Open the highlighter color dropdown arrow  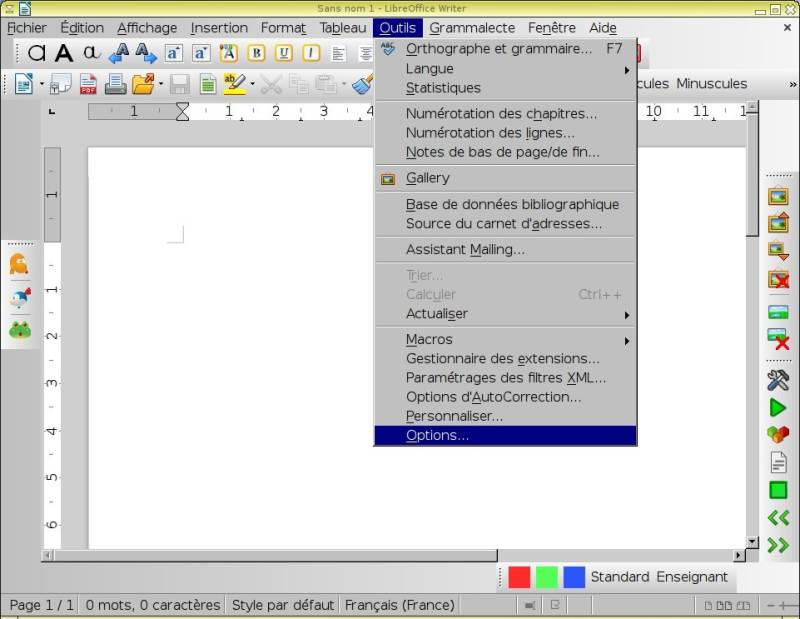coord(253,84)
